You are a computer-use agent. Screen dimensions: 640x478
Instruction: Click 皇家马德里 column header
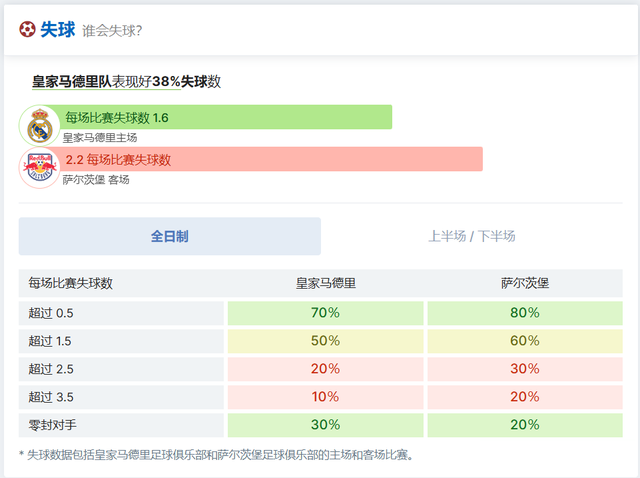pos(326,284)
